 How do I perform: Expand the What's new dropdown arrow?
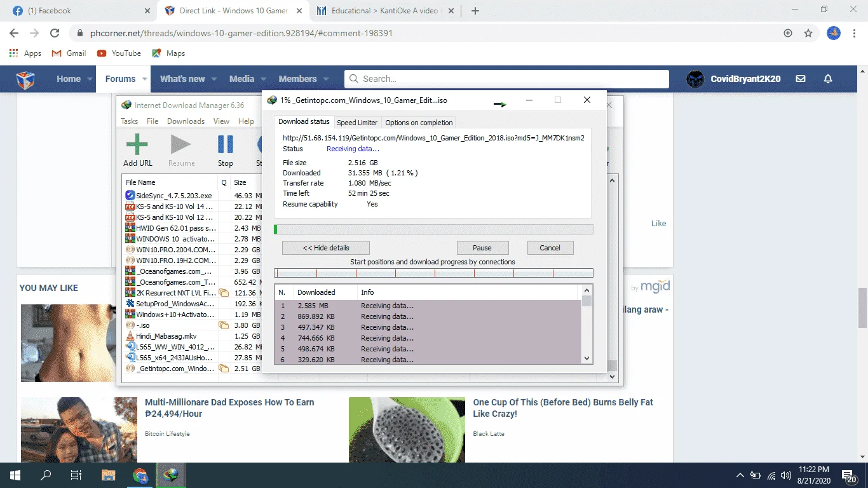214,79
